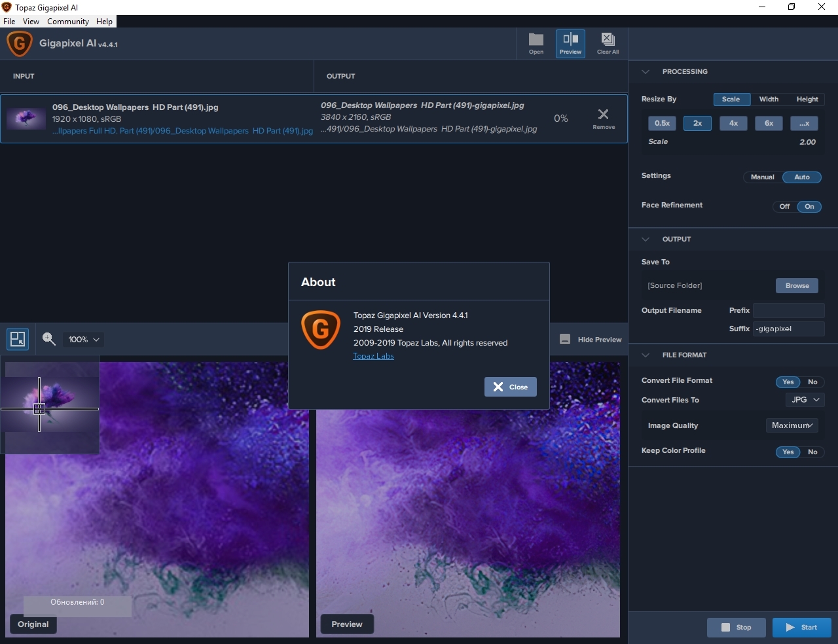
Task: Set Convert File Format to Yes
Action: (788, 382)
